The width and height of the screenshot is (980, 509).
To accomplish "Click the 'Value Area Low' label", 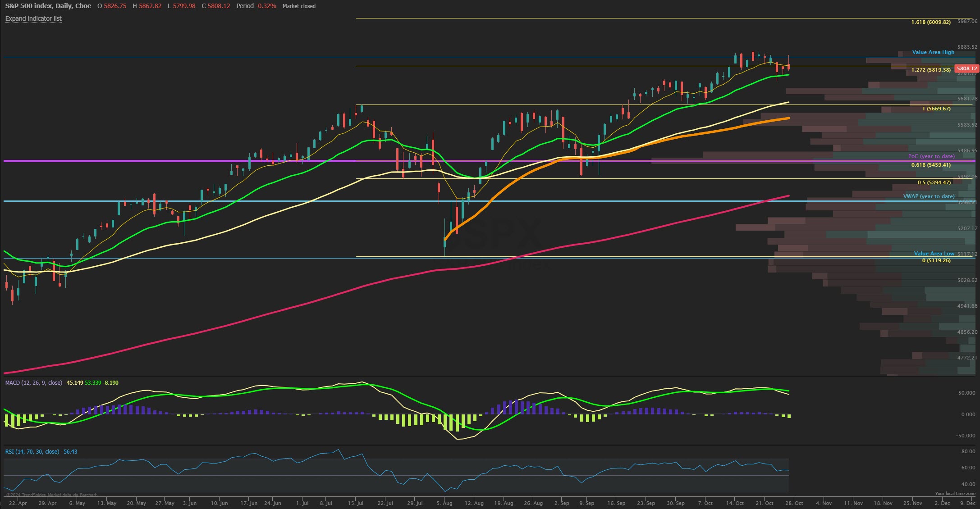I will tap(934, 254).
